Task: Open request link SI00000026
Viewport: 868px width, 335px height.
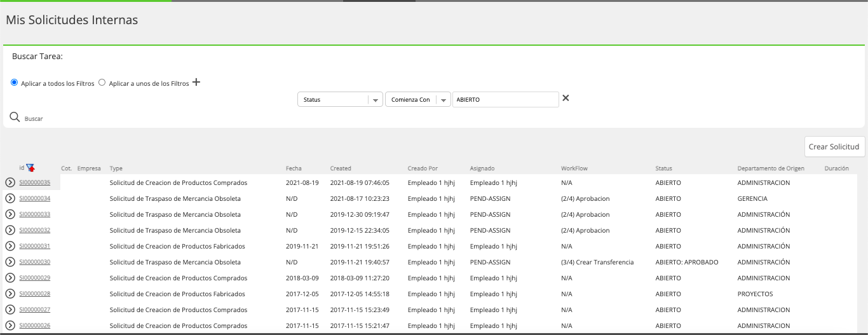Action: click(x=34, y=325)
